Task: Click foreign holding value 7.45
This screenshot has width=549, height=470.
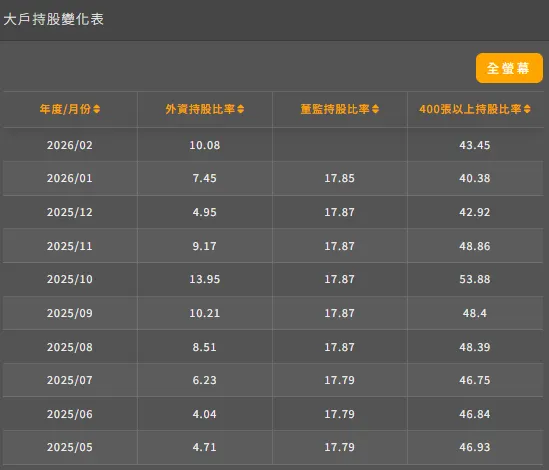Action: pos(204,178)
